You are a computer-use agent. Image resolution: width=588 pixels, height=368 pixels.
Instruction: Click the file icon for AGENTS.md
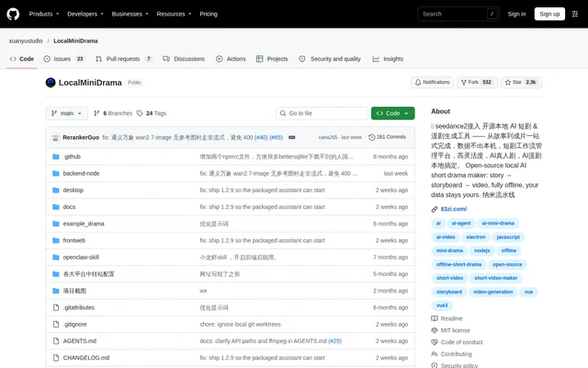56,341
